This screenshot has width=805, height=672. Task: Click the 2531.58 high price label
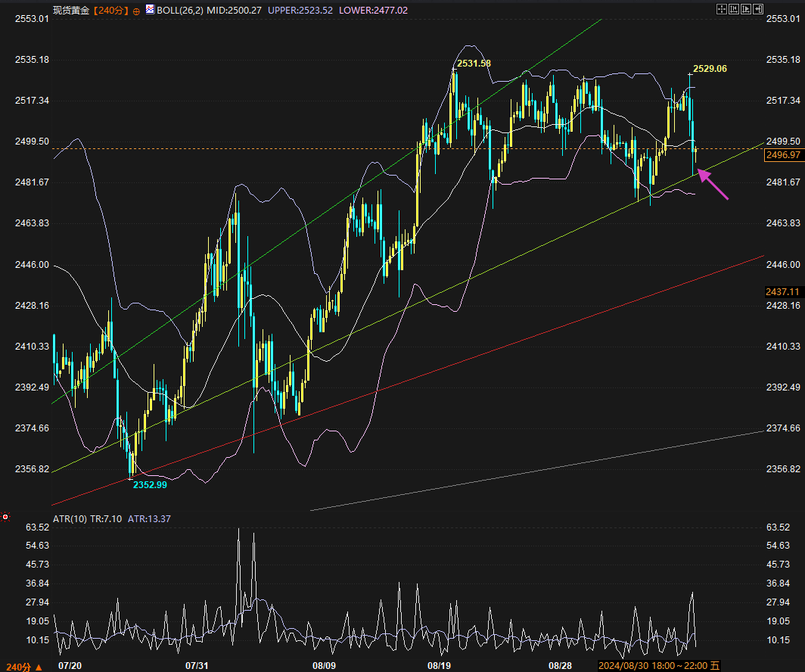click(474, 63)
